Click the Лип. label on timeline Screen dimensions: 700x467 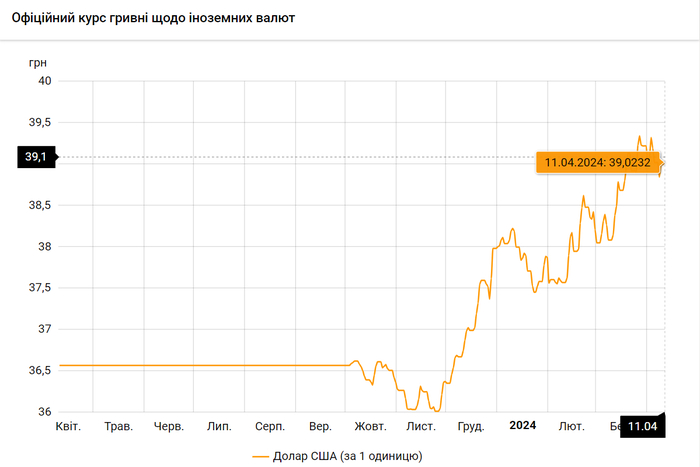pyautogui.click(x=219, y=426)
